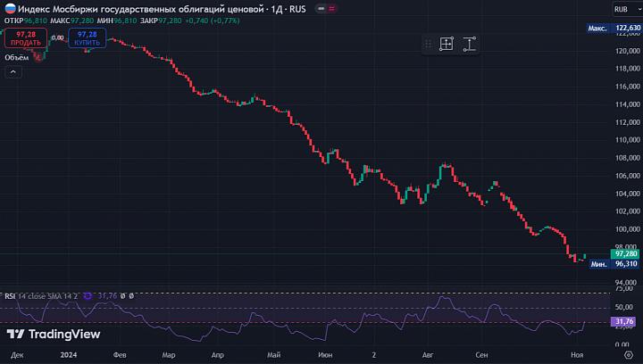
Task: Grab the dotted handle of floating toolbar
Action: tap(428, 44)
